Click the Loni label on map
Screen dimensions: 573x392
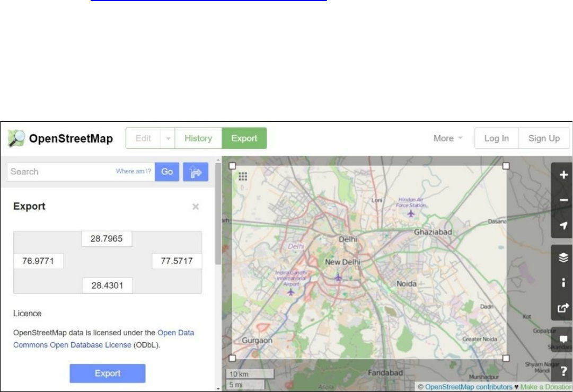[x=377, y=200]
